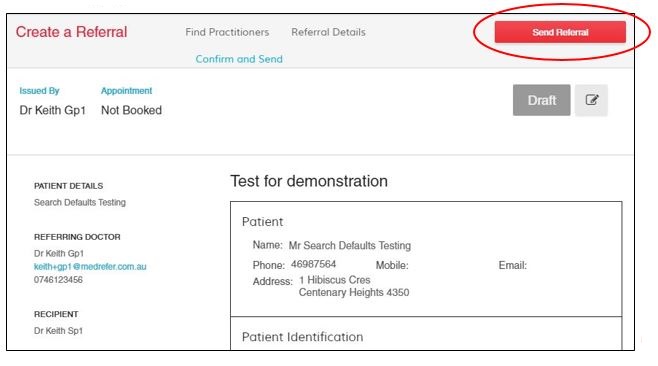Click the edit pencil icon beside Draft
658x366 pixels.
[x=591, y=100]
